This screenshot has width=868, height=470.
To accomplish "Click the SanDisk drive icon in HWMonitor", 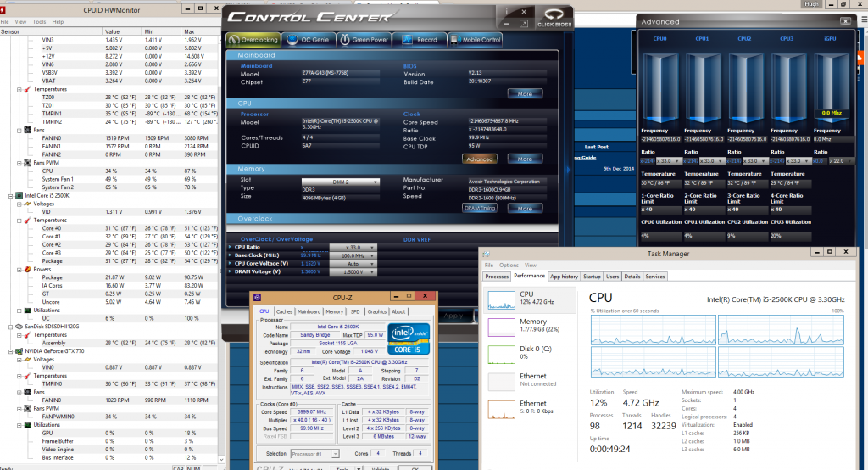I will [x=19, y=327].
